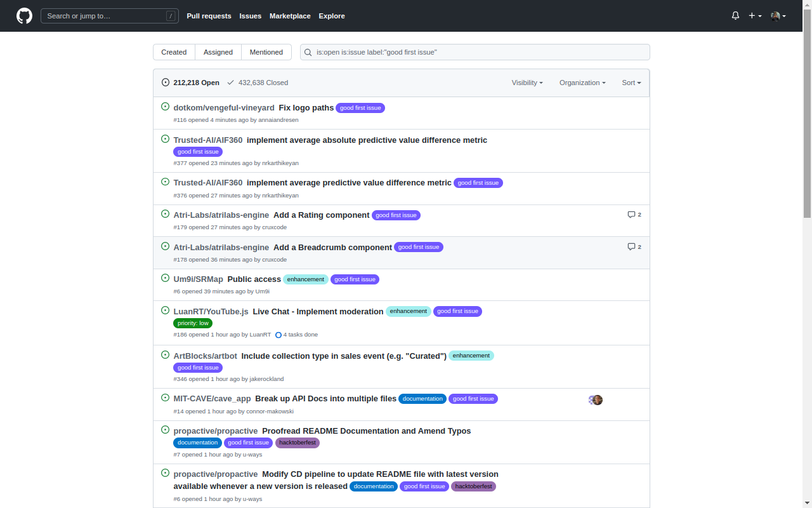Click the GitHub logo icon
Image resolution: width=812 pixels, height=508 pixels.
[x=24, y=15]
